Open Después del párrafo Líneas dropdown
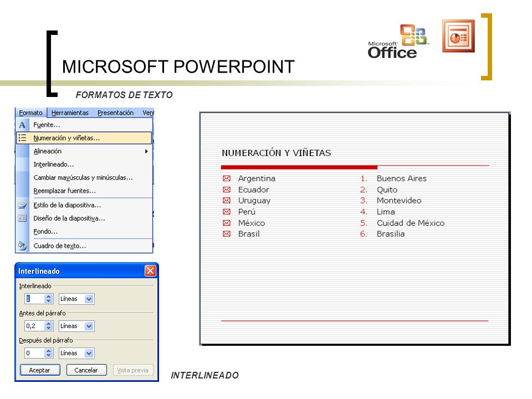 click(89, 353)
